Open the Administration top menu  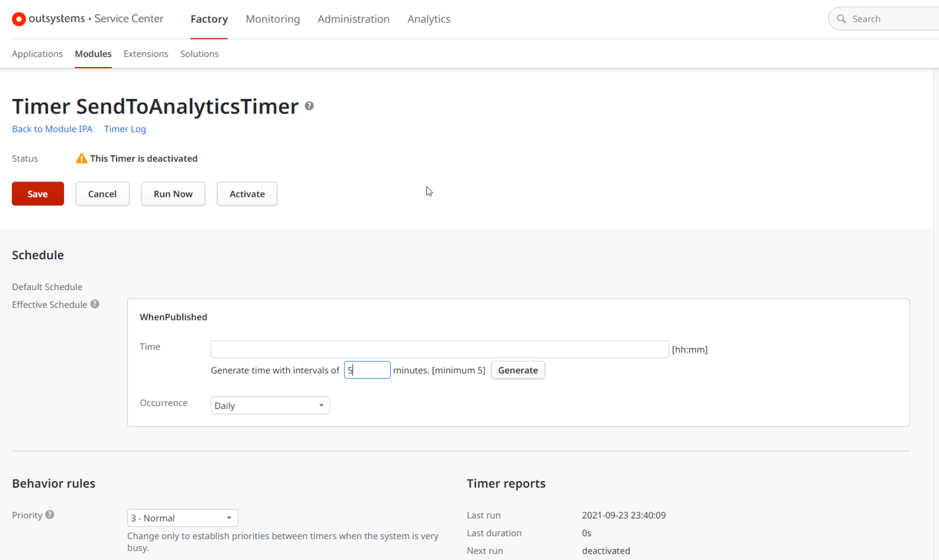(x=353, y=19)
